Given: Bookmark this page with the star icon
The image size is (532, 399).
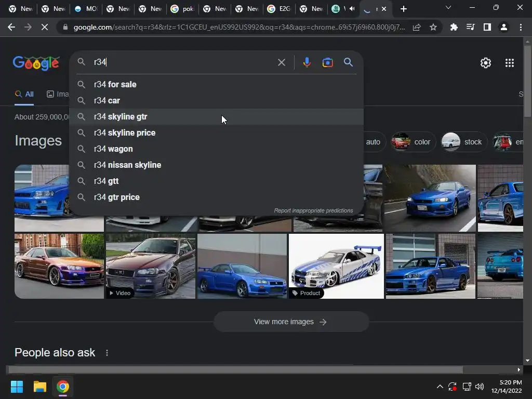Looking at the screenshot, I should (x=433, y=27).
